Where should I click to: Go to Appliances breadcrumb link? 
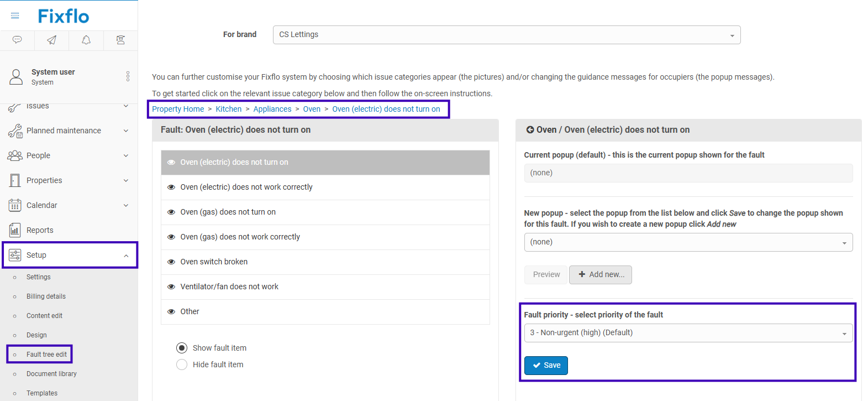point(272,109)
